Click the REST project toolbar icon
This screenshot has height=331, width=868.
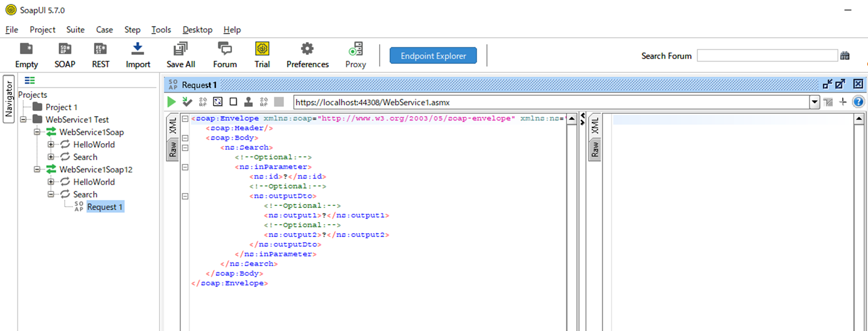(x=101, y=55)
